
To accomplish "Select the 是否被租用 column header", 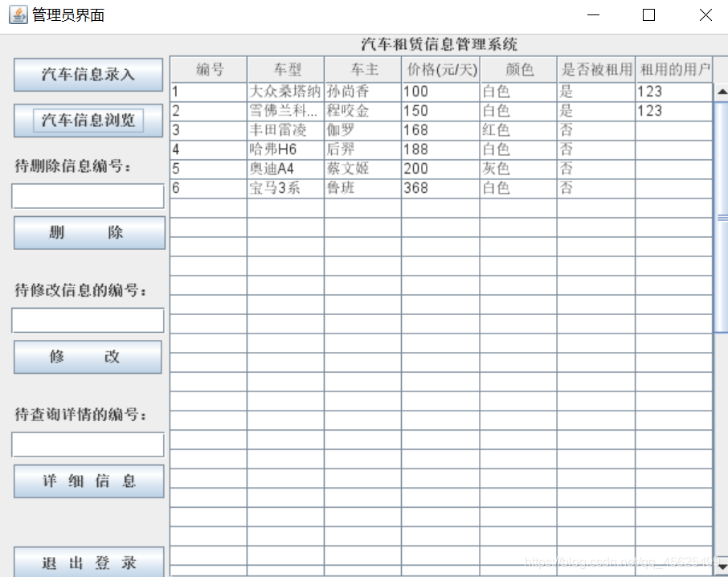I will click(596, 70).
